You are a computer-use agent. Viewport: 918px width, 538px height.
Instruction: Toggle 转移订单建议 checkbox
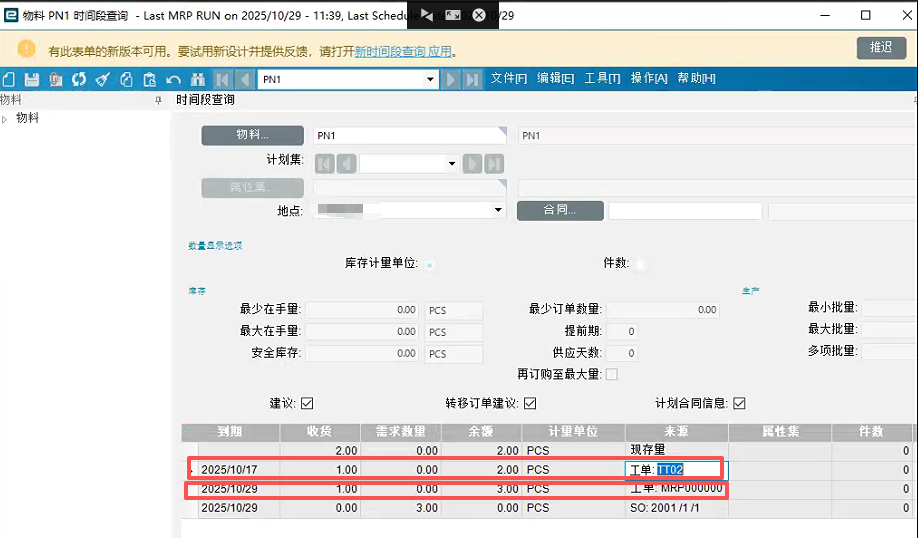(530, 403)
